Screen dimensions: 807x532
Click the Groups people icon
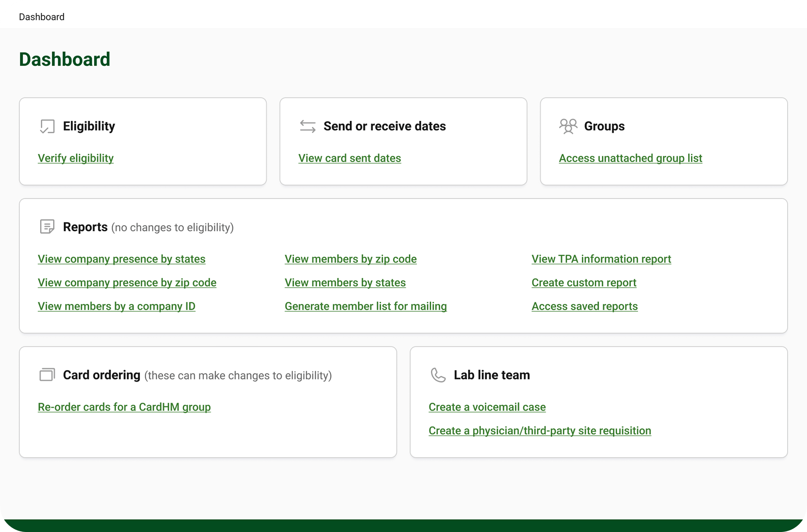click(x=568, y=126)
